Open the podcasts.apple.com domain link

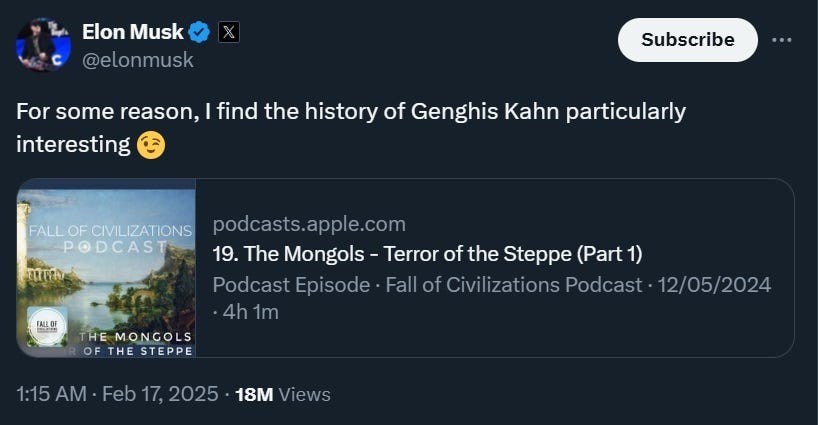[309, 224]
